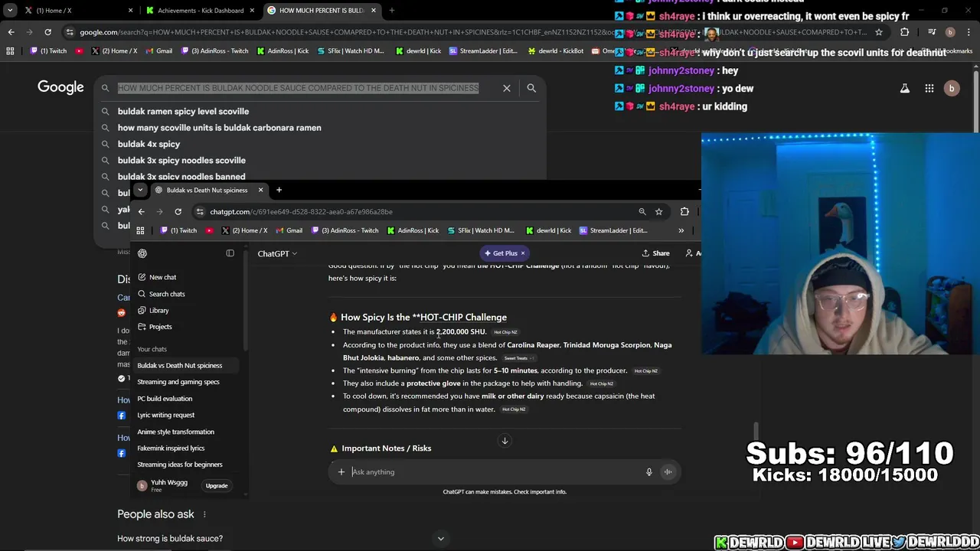Viewport: 980px width, 551px height.
Task: Open Streaming ideas for beginners chat
Action: point(179,465)
